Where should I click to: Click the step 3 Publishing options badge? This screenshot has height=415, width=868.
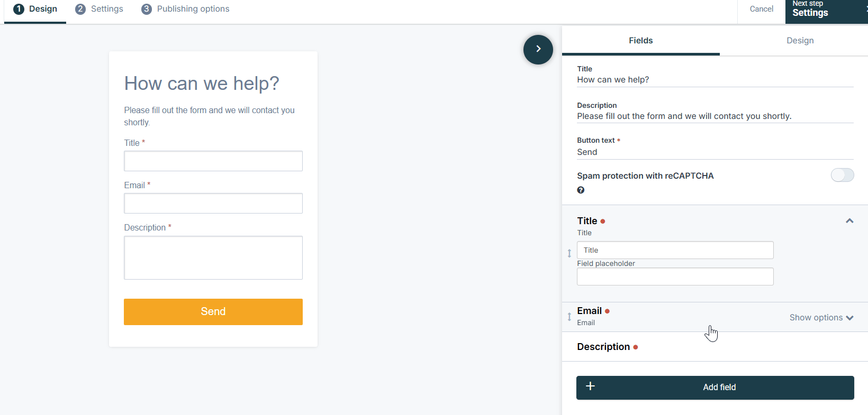(147, 9)
